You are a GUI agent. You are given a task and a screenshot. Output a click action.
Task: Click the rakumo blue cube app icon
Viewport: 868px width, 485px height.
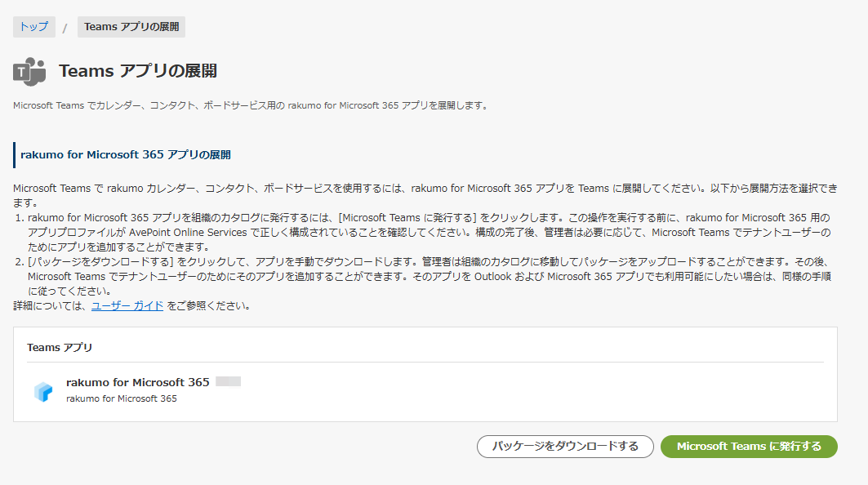coord(43,391)
